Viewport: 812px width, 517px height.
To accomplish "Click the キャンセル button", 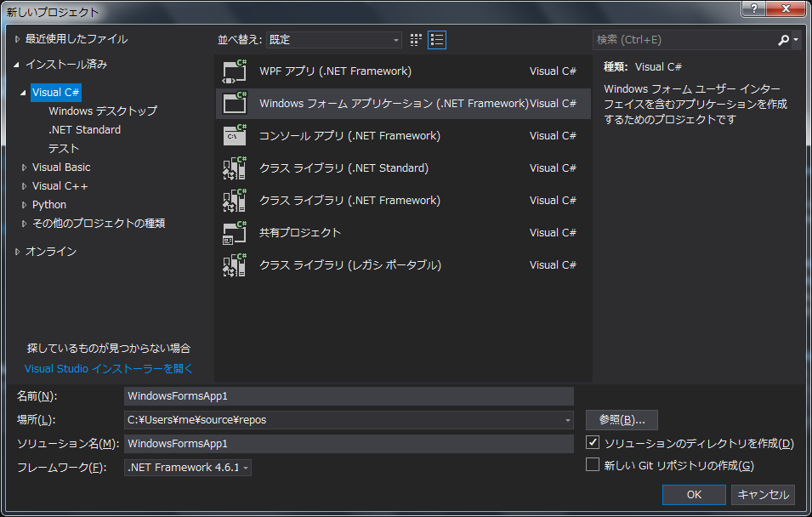I will 763,495.
